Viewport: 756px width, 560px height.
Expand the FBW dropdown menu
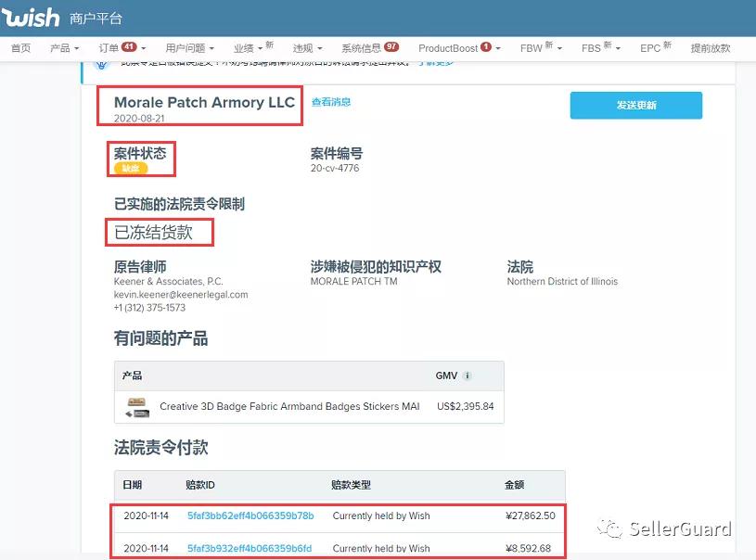(541, 47)
